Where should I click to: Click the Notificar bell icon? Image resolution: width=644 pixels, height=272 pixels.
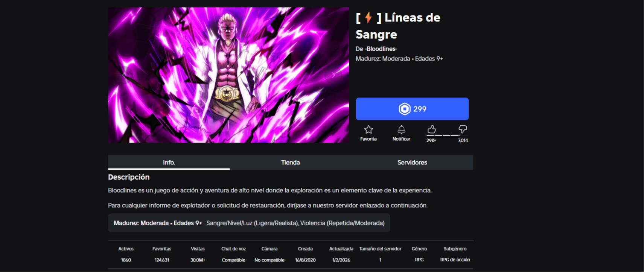click(401, 130)
